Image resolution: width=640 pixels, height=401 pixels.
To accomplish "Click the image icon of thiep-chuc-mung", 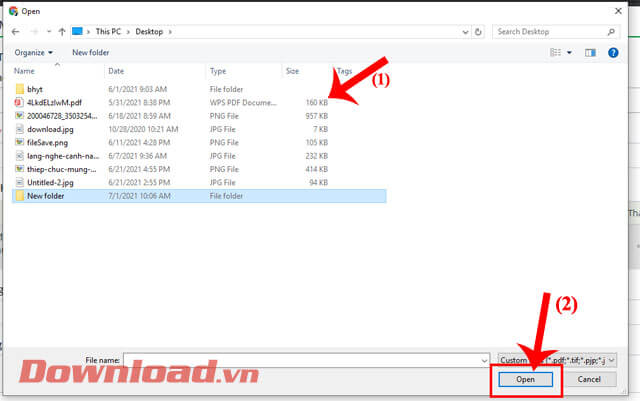I will (19, 169).
